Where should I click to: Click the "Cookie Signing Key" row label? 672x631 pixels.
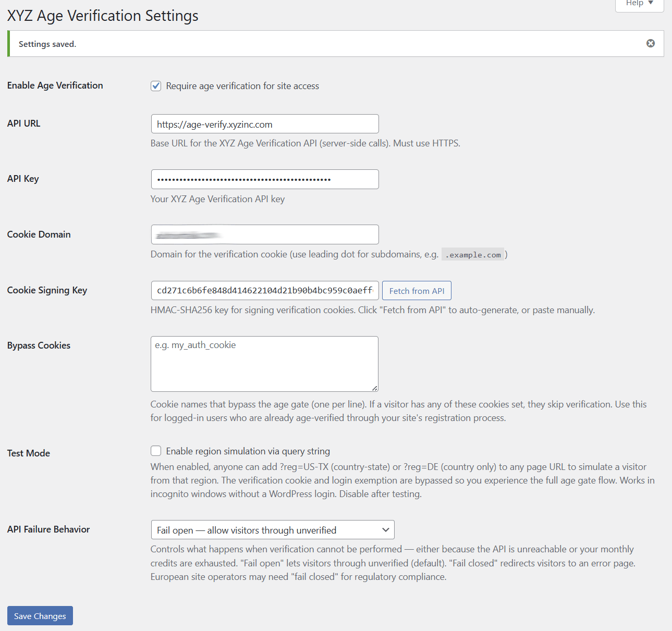pyautogui.click(x=47, y=290)
